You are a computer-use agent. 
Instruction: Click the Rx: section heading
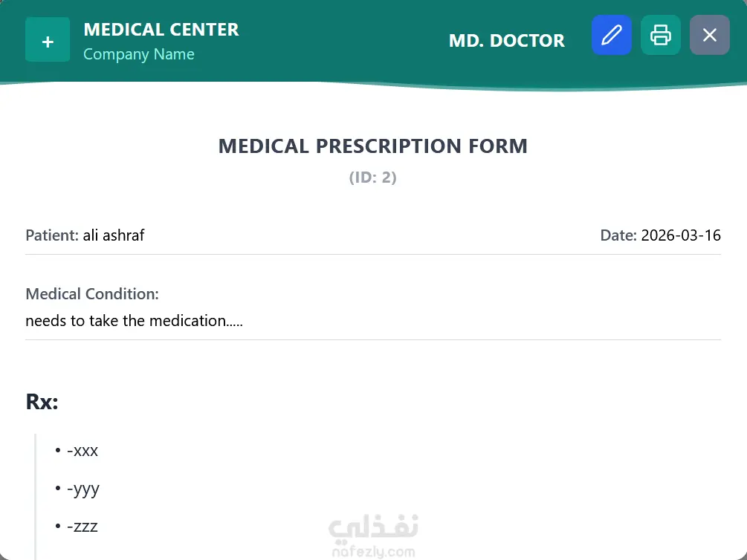click(x=42, y=402)
